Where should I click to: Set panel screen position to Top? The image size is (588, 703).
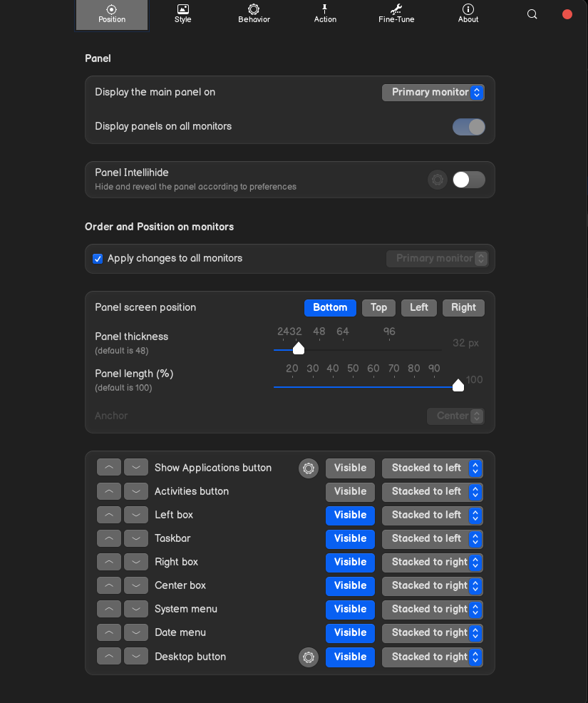point(378,308)
